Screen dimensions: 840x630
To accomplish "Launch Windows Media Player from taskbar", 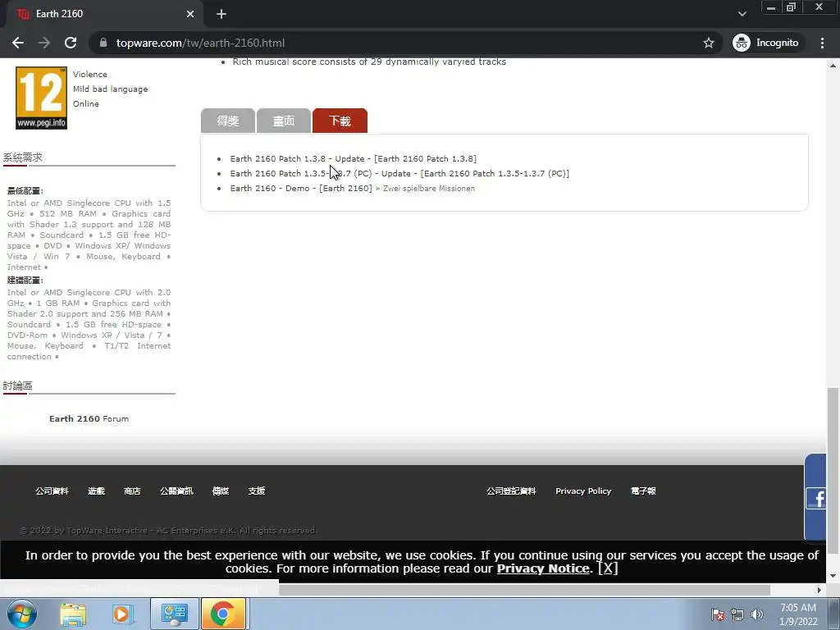I will (122, 614).
